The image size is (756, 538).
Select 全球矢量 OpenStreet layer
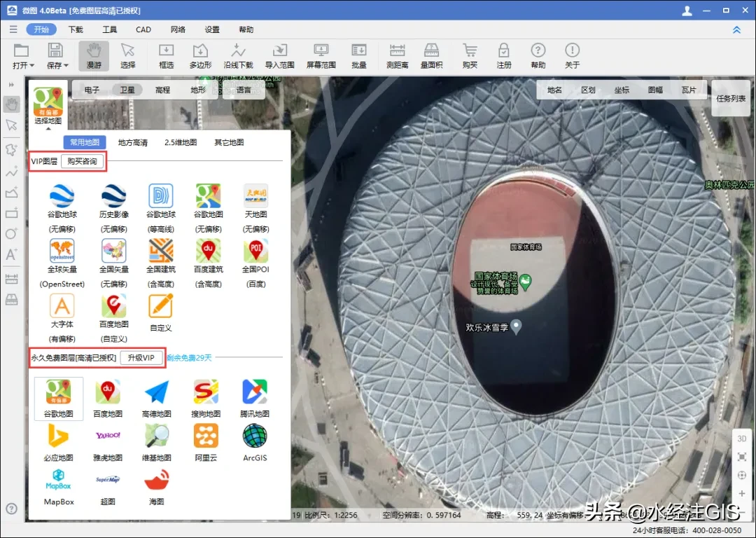pyautogui.click(x=62, y=263)
